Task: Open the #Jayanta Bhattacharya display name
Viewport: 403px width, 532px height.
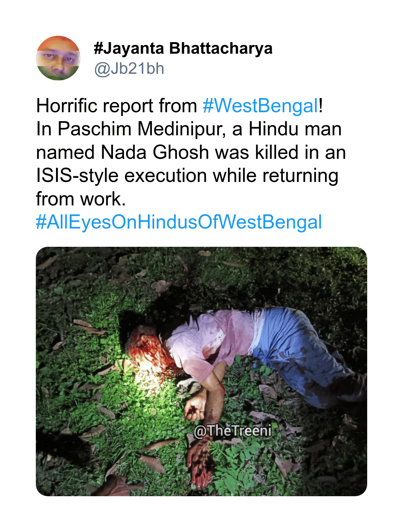Action: (x=183, y=48)
